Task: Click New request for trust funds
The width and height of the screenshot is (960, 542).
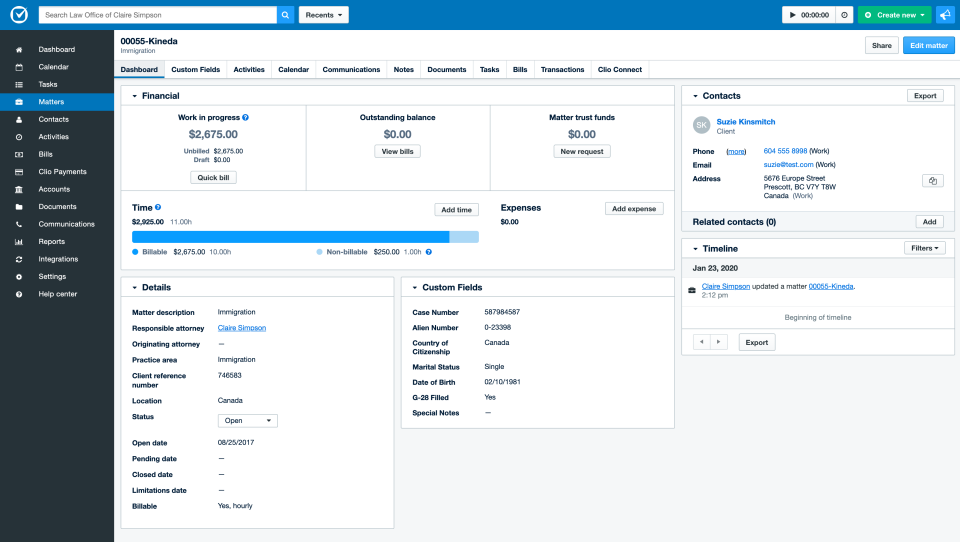Action: tap(582, 151)
